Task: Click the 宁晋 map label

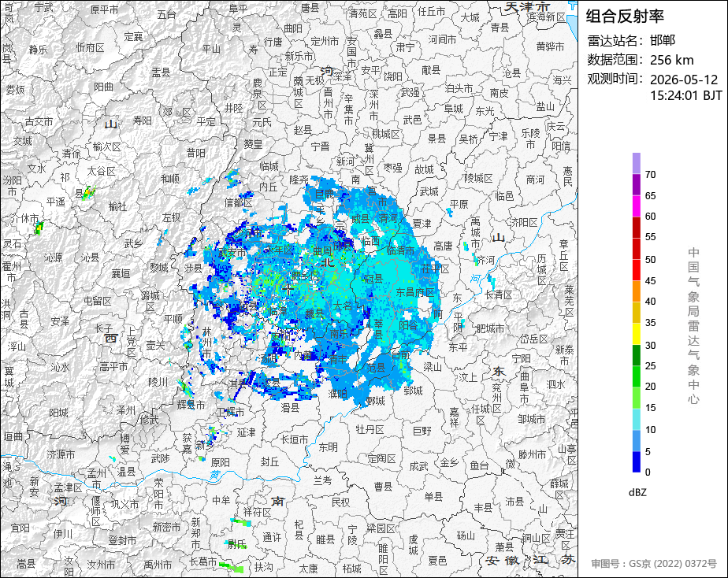Action: pyautogui.click(x=320, y=146)
